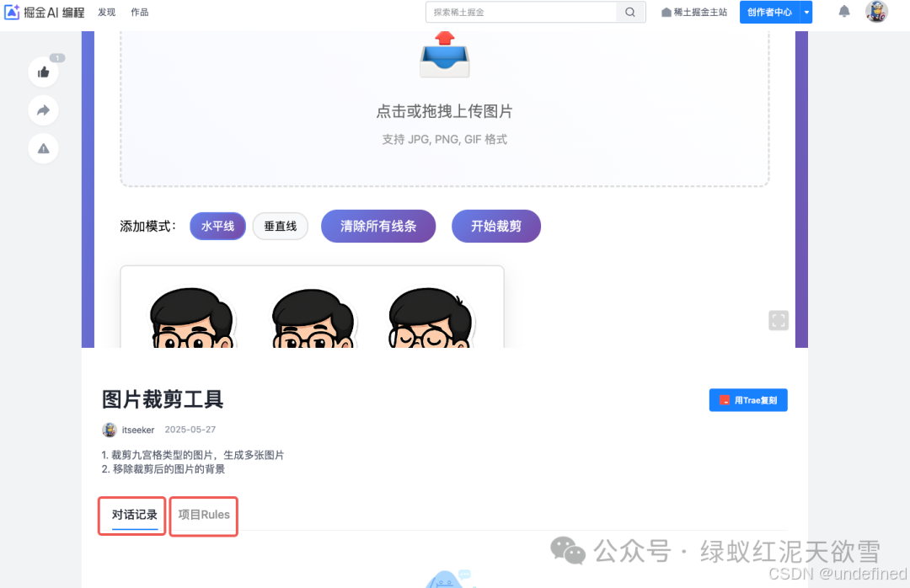Click the date 2025-05-27
This screenshot has width=910, height=588.
click(190, 430)
